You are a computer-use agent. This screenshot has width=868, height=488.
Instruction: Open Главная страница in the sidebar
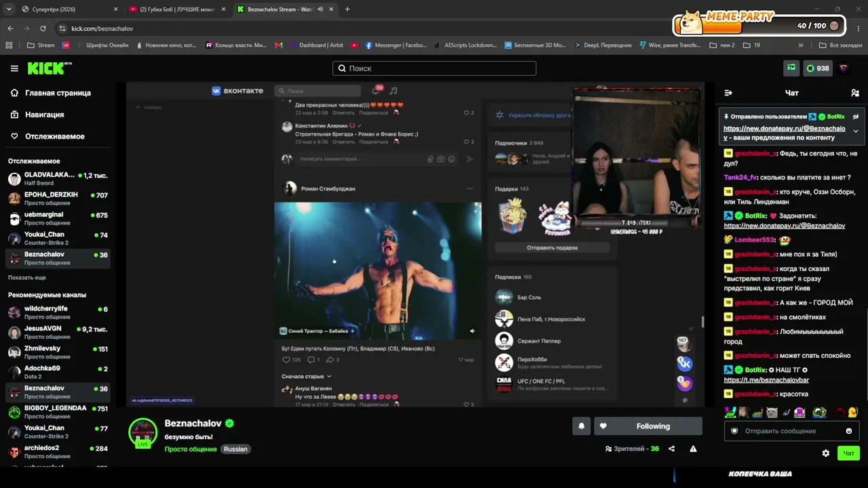tap(58, 93)
